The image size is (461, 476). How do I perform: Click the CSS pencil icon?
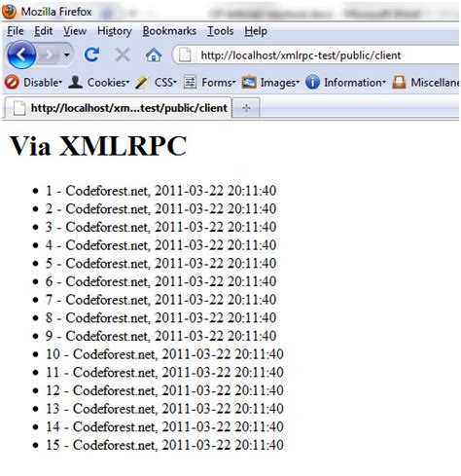click(142, 83)
